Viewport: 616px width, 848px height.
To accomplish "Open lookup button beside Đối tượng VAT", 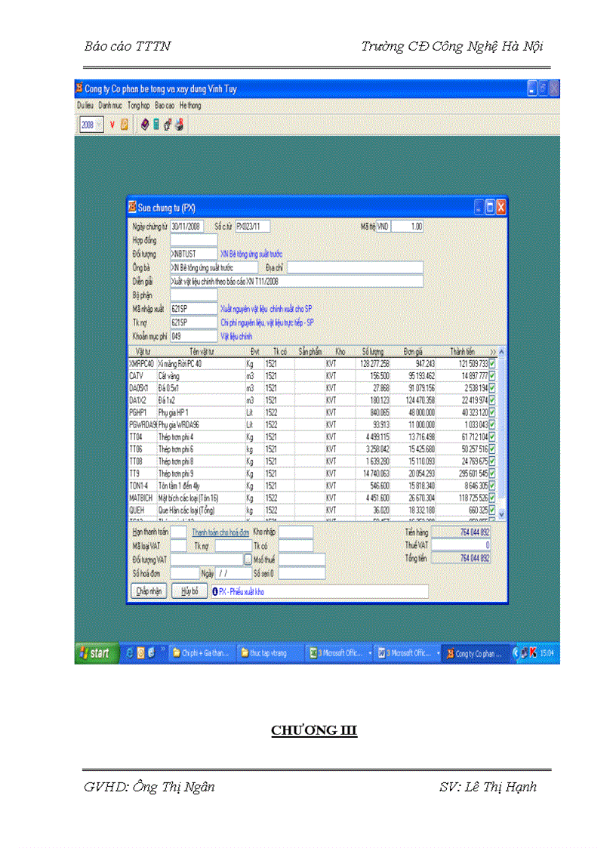I will (248, 560).
